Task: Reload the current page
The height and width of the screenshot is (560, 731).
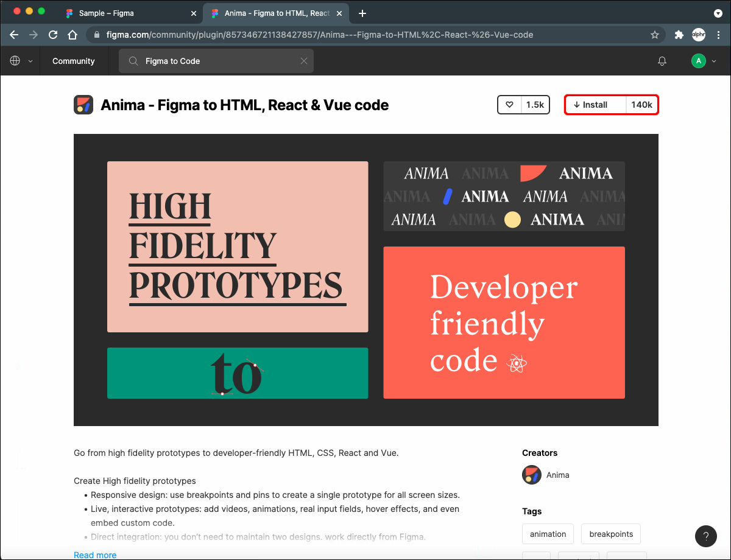Action: tap(53, 35)
